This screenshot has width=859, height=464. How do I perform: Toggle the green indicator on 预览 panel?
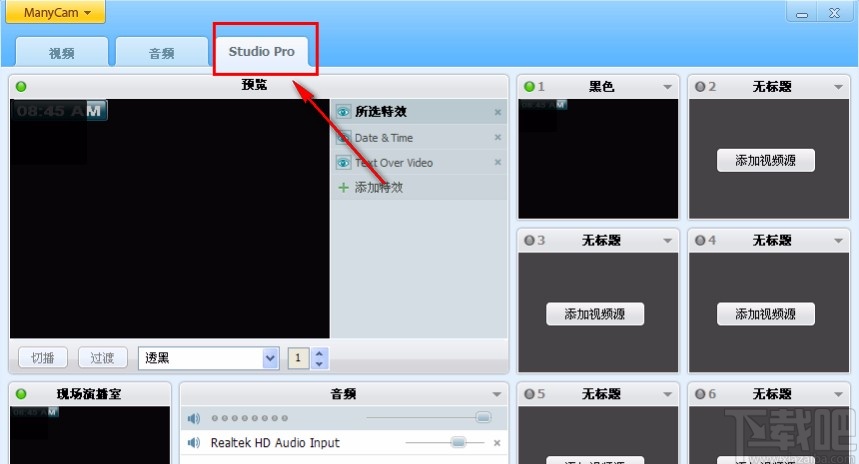pyautogui.click(x=21, y=87)
